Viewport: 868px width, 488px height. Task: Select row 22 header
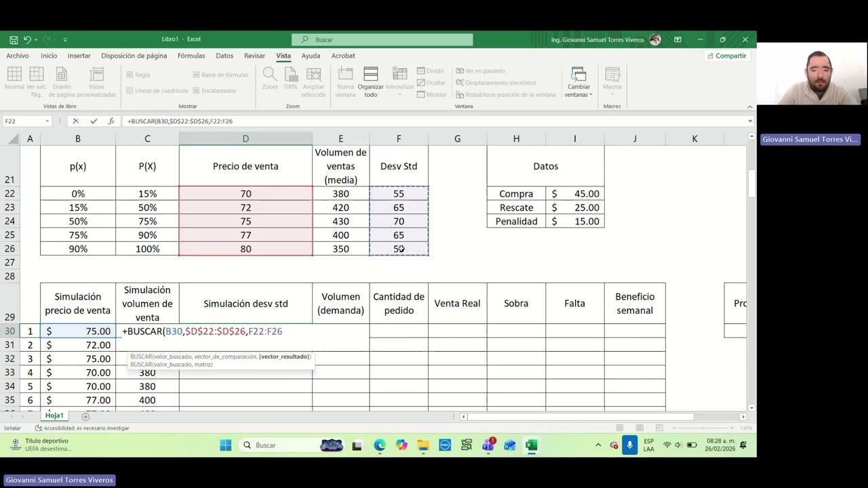9,194
